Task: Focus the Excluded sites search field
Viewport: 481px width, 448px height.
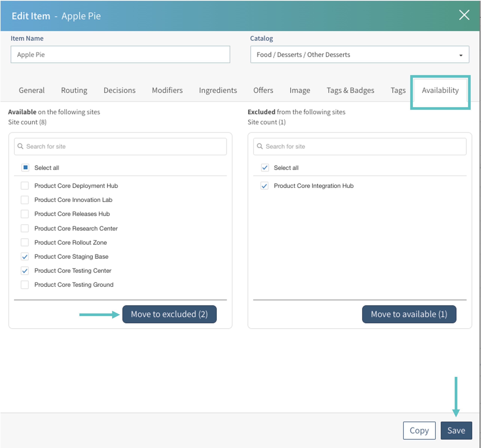Action: (x=363, y=146)
